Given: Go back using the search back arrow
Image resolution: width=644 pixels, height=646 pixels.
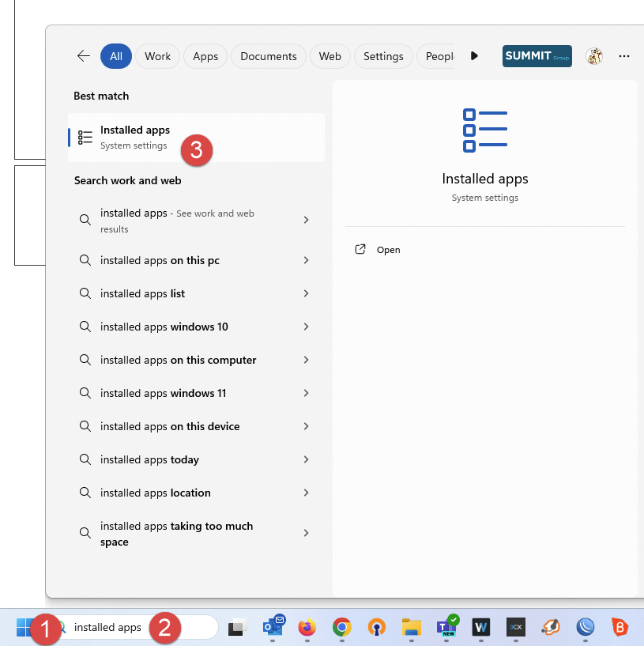Looking at the screenshot, I should tap(83, 56).
